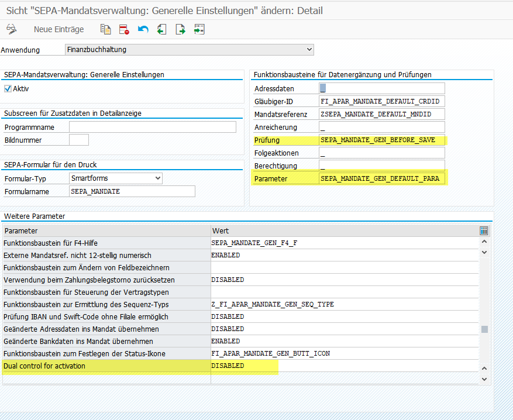Click the Programmname input field
513x420 pixels.
tap(152, 127)
